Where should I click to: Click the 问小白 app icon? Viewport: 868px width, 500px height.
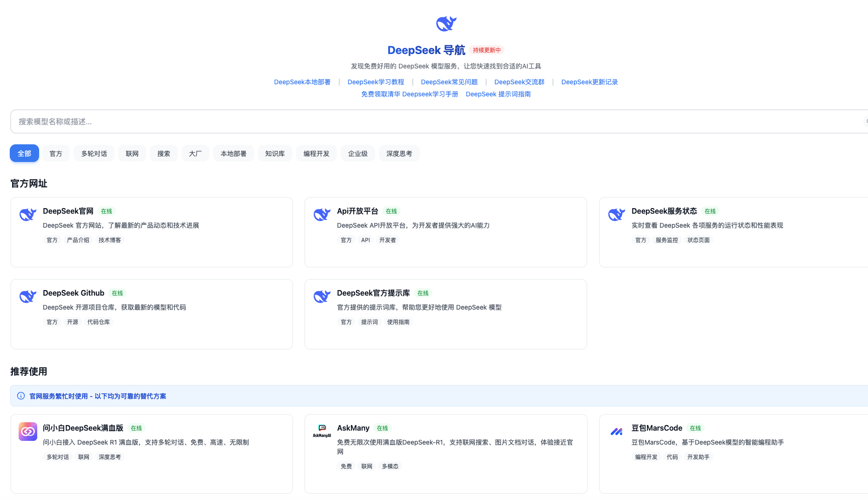[28, 432]
